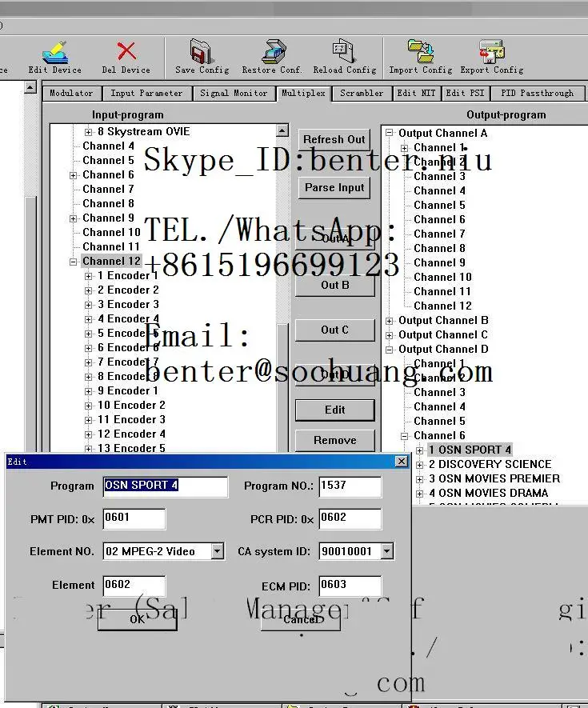Expand 1 OSN SPORT 4 program node
588x708 pixels.
point(419,450)
